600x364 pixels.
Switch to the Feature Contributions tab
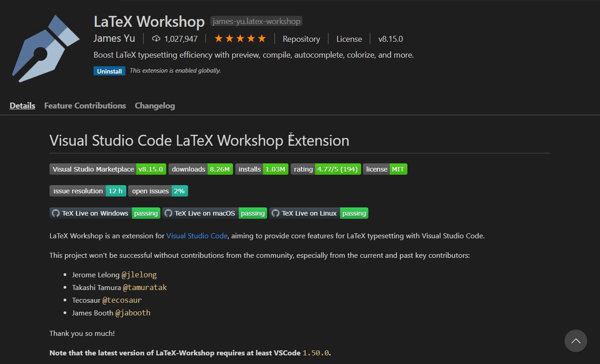pos(85,105)
